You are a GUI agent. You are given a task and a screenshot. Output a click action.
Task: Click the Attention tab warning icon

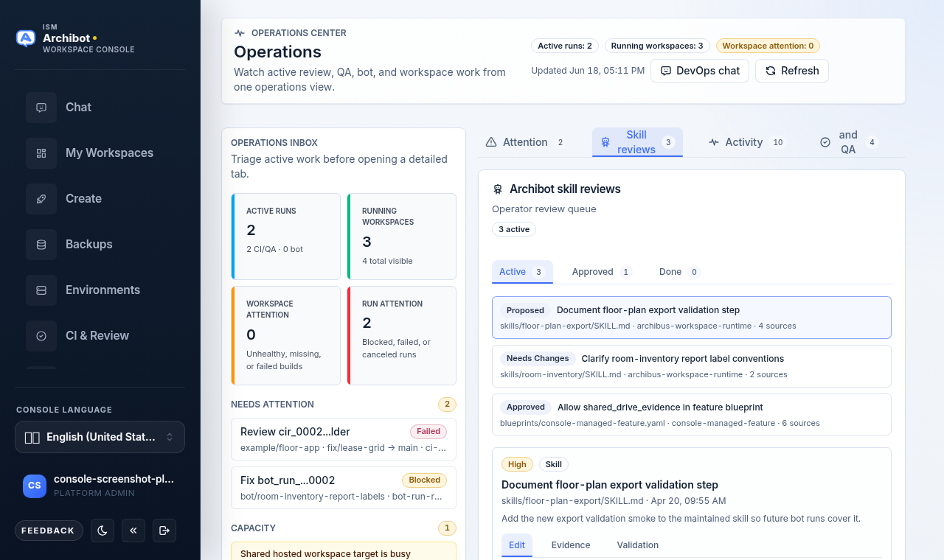491,142
